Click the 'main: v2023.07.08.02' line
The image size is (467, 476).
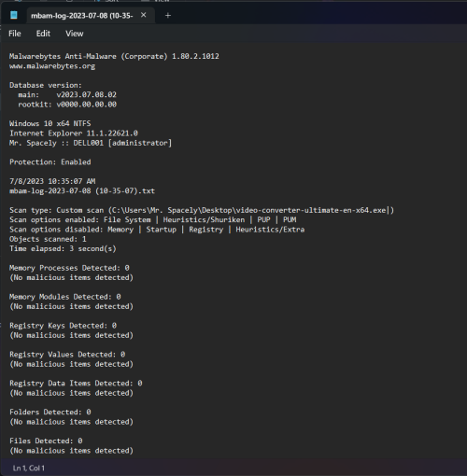point(67,94)
